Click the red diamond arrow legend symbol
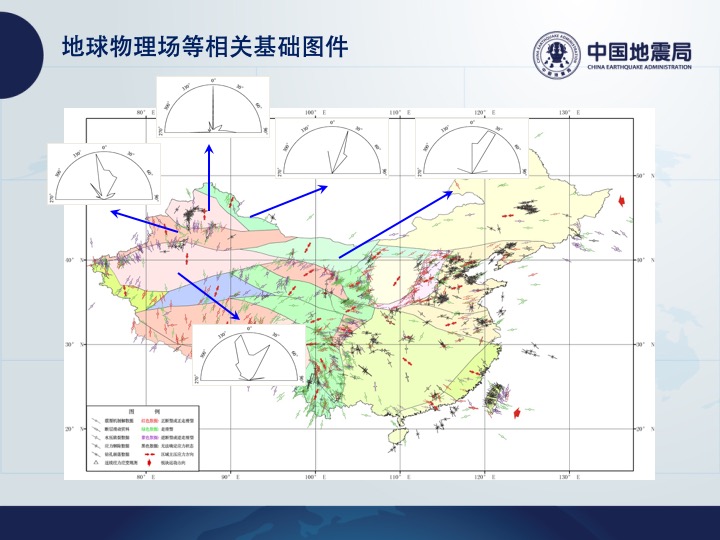This screenshot has width=720, height=540. (149, 463)
